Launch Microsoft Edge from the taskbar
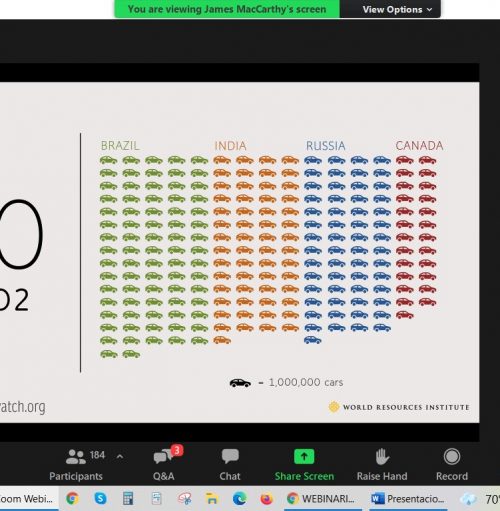500x511 pixels. point(239,499)
